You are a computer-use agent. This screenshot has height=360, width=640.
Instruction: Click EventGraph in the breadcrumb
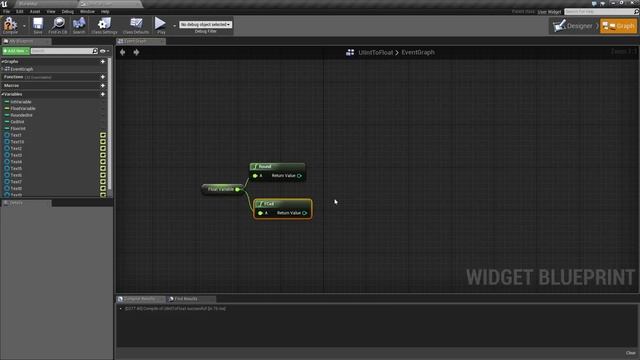click(418, 52)
